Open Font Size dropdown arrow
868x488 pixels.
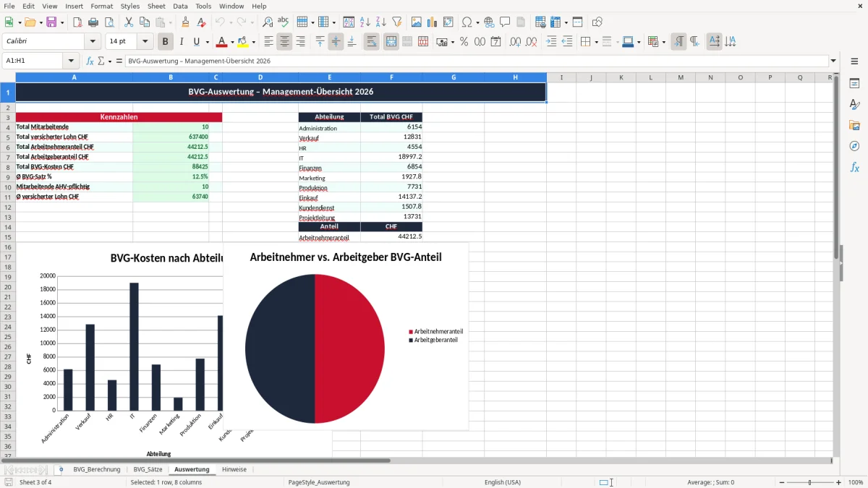pos(145,42)
